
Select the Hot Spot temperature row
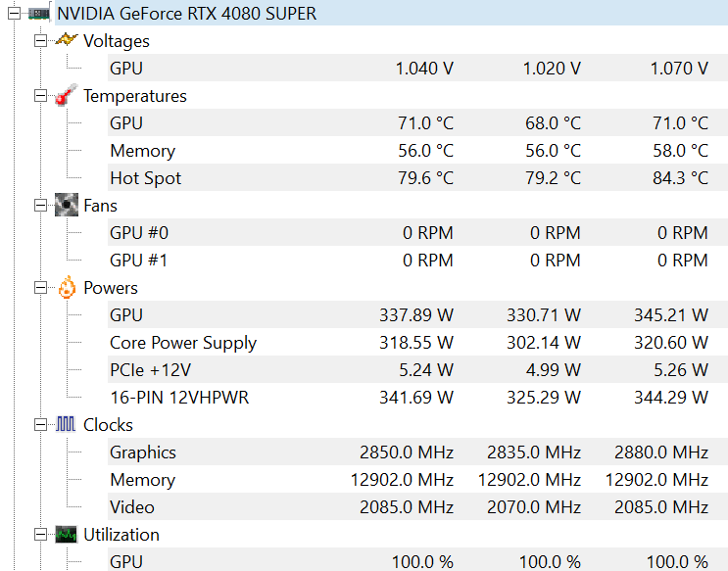[417, 177]
